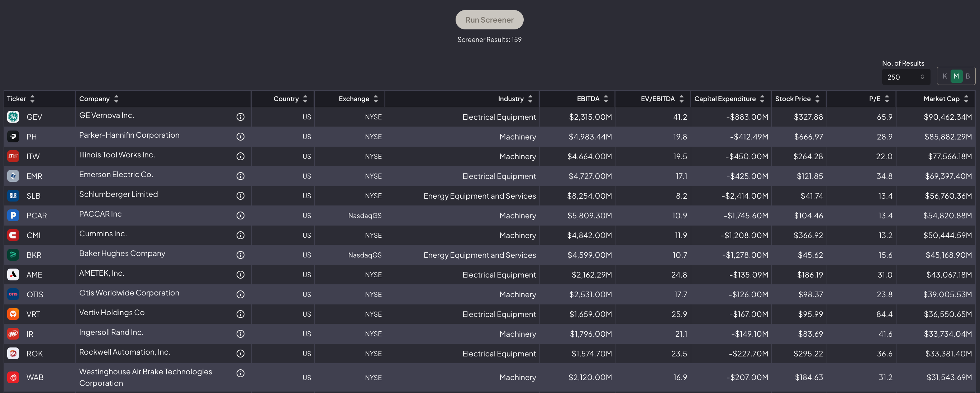The width and height of the screenshot is (980, 393).
Task: Open info icon for Emerson Electric Co.
Action: [x=241, y=176]
